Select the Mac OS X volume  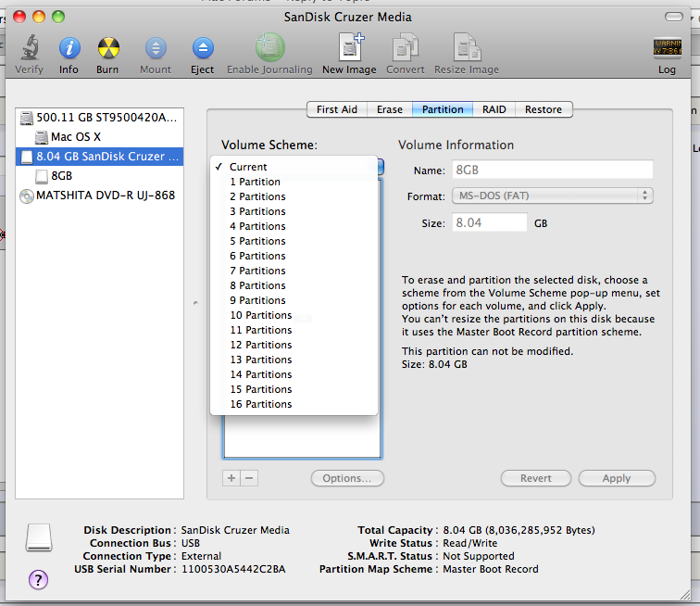99,137
